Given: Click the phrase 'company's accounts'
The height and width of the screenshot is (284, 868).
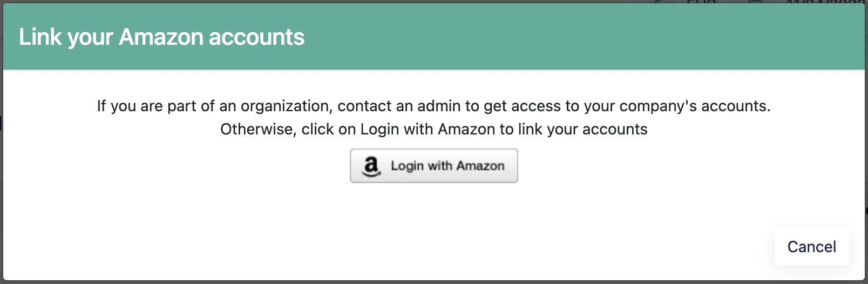Looking at the screenshot, I should pos(695,106).
